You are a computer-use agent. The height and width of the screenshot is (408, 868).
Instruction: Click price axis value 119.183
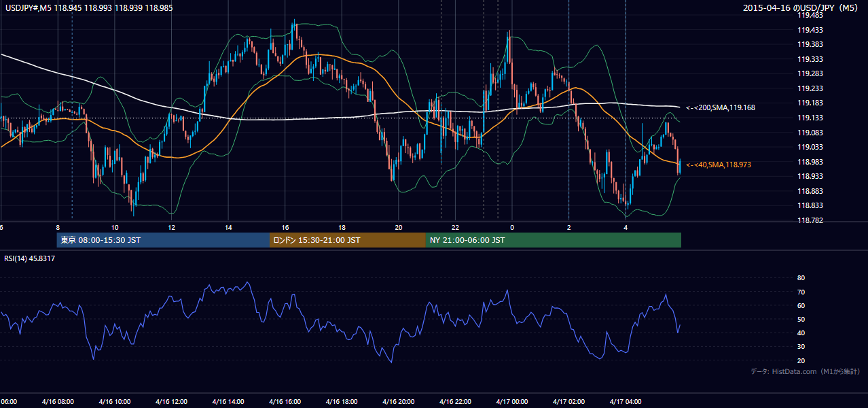[x=810, y=103]
